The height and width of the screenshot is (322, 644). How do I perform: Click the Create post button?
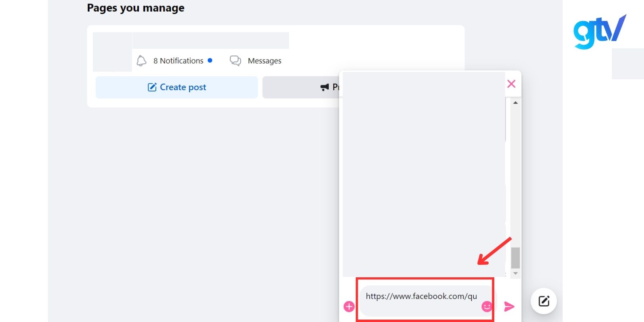point(177,87)
